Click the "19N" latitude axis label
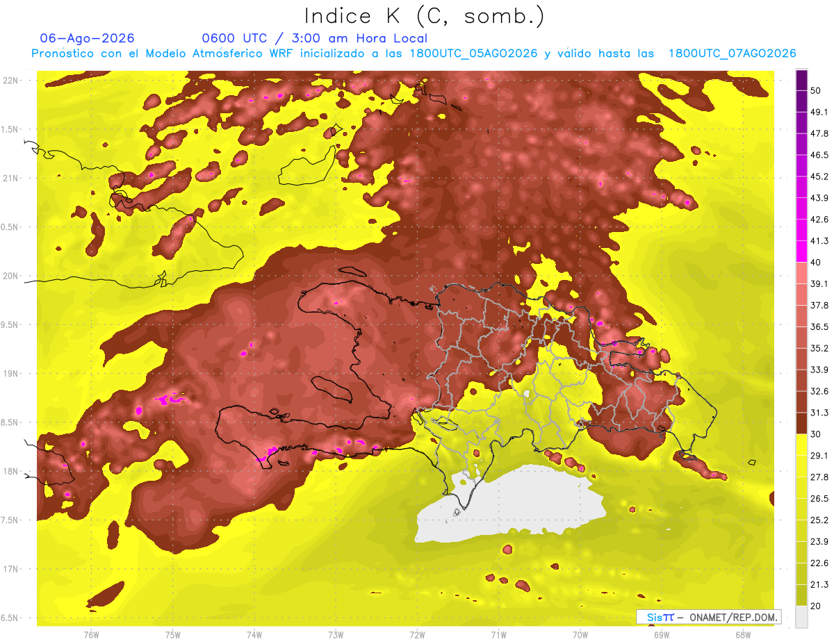This screenshot has width=834, height=644. 12,374
